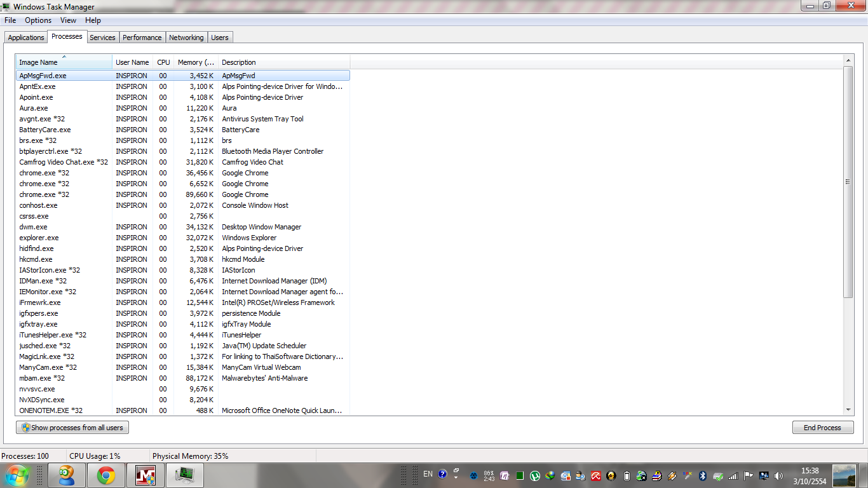Click the CPU Usage: 1% status text
The width and height of the screenshot is (868, 488).
click(95, 456)
